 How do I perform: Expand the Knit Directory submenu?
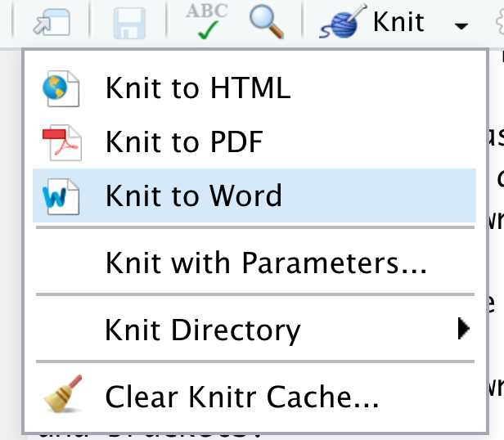pyautogui.click(x=254, y=329)
